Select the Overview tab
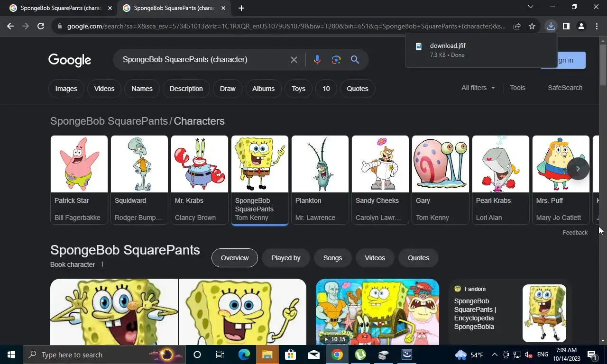Image resolution: width=607 pixels, height=364 pixels. pyautogui.click(x=235, y=258)
